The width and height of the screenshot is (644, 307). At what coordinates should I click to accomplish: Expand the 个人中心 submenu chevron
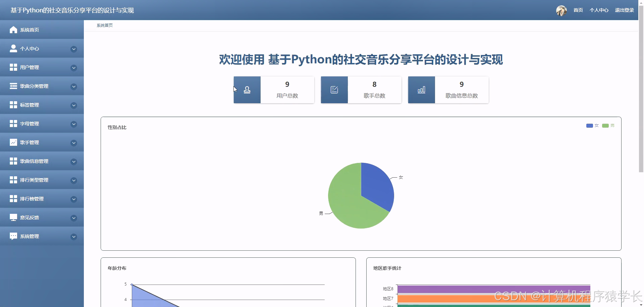click(74, 49)
